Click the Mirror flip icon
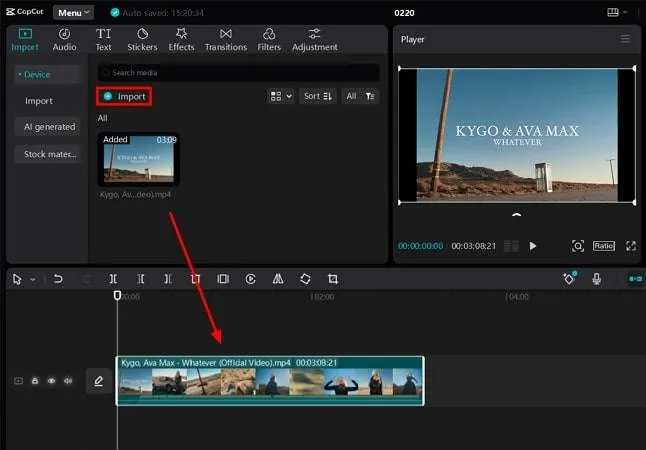The image size is (646, 450). pyautogui.click(x=278, y=279)
